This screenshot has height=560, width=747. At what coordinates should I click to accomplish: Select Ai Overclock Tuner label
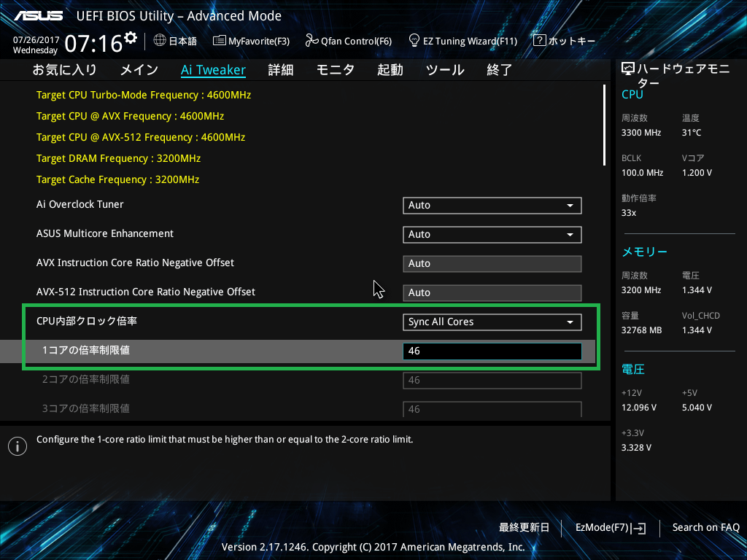point(80,204)
